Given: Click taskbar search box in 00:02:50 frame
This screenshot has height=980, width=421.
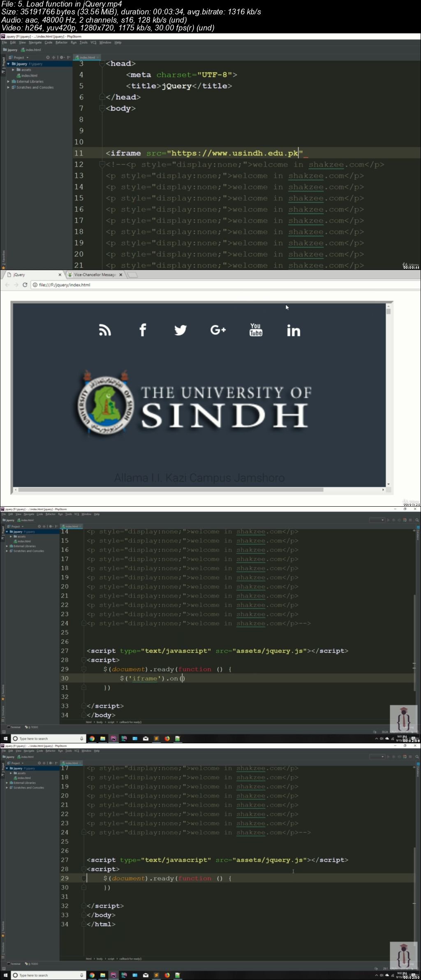Looking at the screenshot, I should point(48,975).
